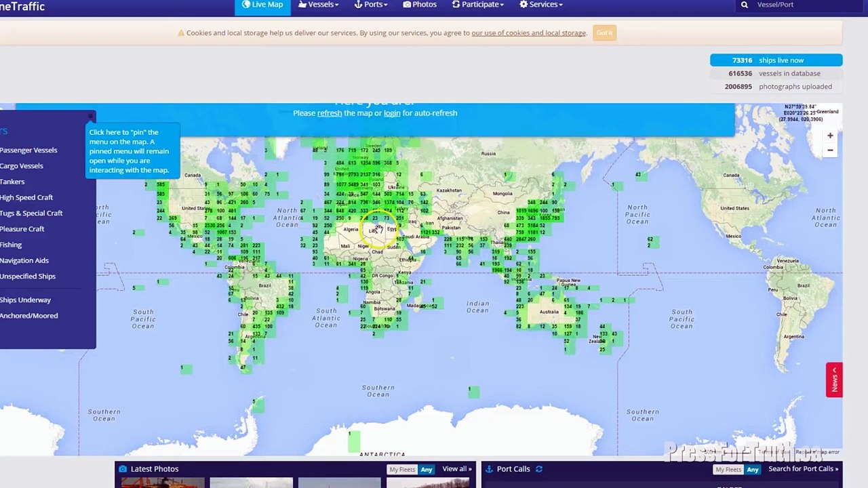The height and width of the screenshot is (488, 868).
Task: Expand the Ports dropdown menu
Action: 371,5
